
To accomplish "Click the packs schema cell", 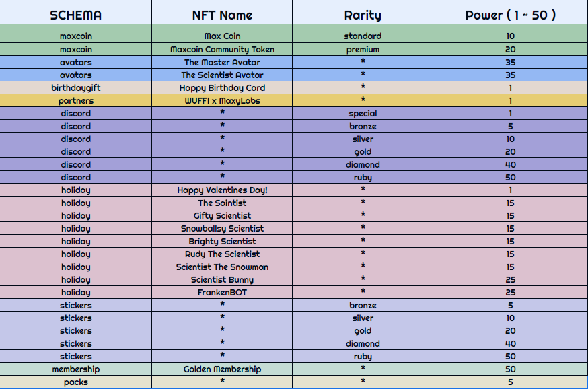I will [x=75, y=382].
